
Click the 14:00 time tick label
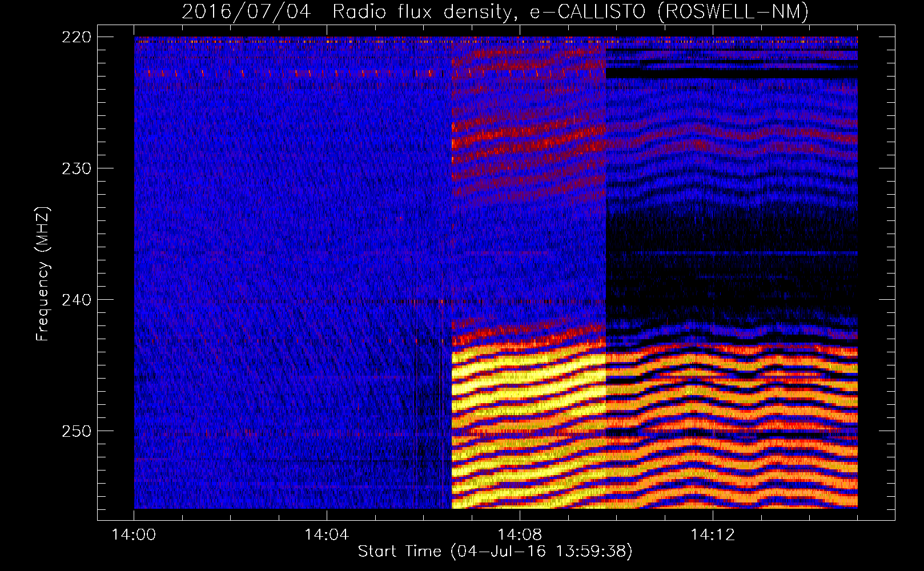coord(134,535)
